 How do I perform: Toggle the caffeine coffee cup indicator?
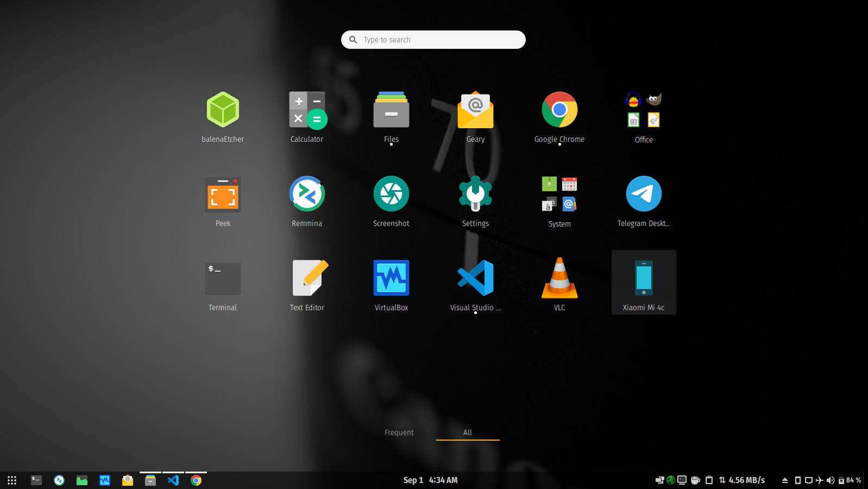coord(695,480)
